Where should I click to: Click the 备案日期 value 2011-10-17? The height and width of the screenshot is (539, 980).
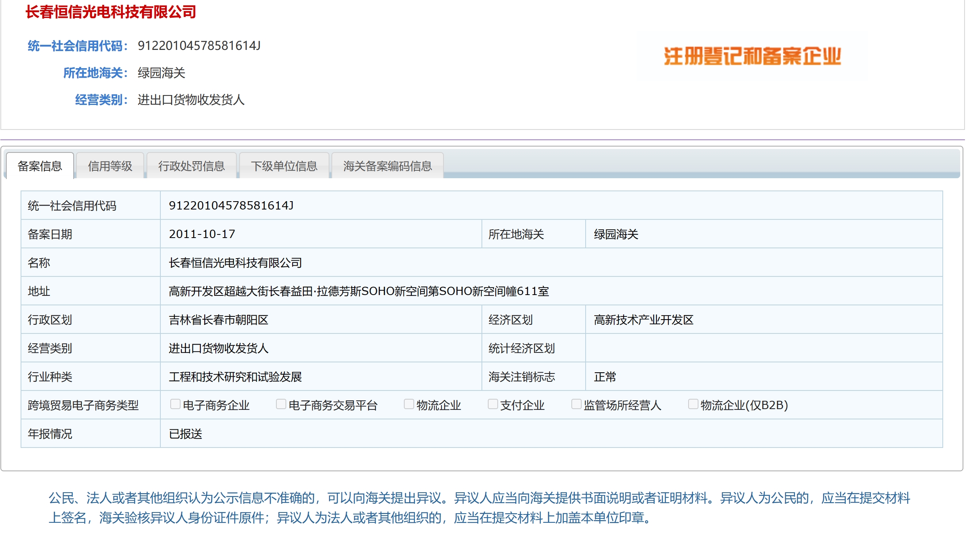[202, 234]
